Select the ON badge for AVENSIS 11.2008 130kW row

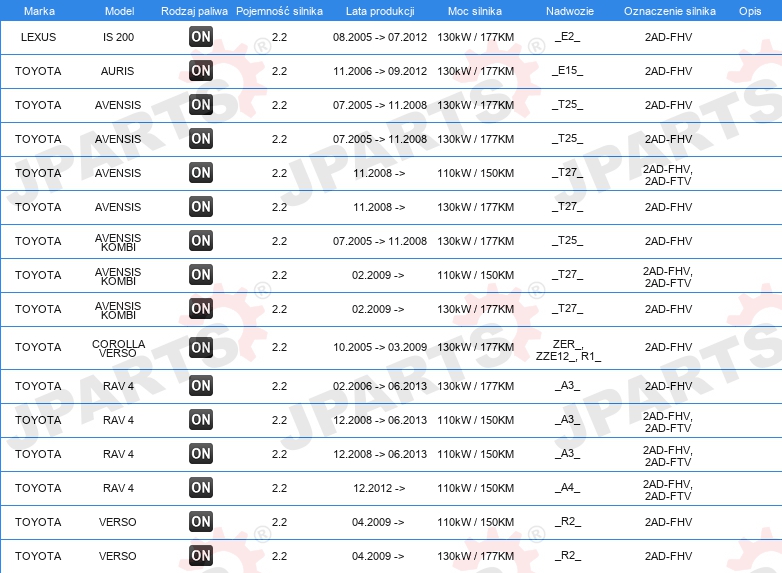(201, 206)
